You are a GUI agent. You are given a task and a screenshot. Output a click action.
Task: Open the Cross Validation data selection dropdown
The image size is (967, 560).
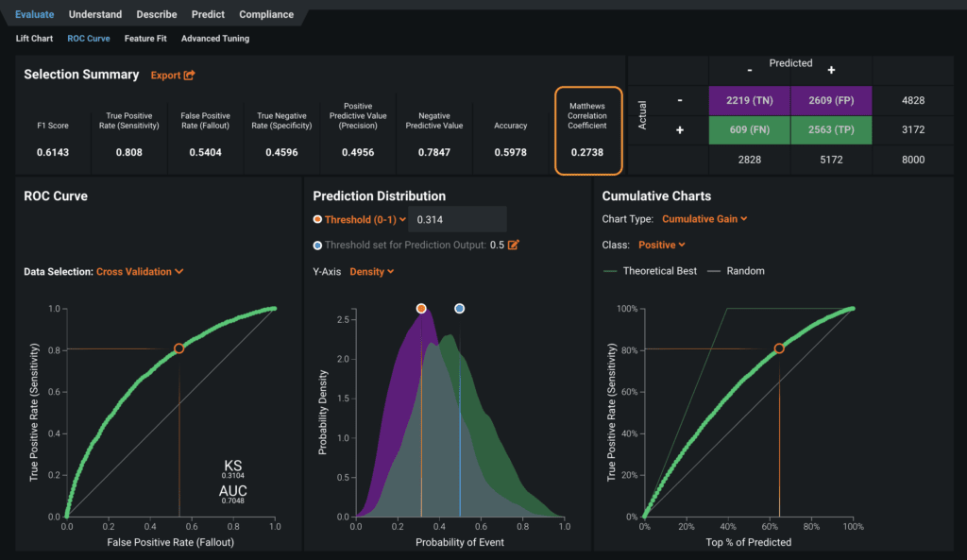tap(140, 271)
